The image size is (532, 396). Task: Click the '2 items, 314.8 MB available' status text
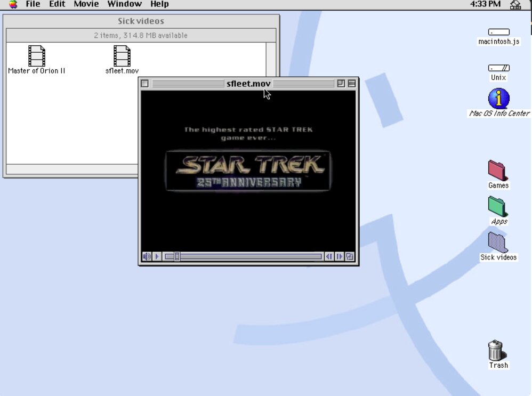pos(141,35)
